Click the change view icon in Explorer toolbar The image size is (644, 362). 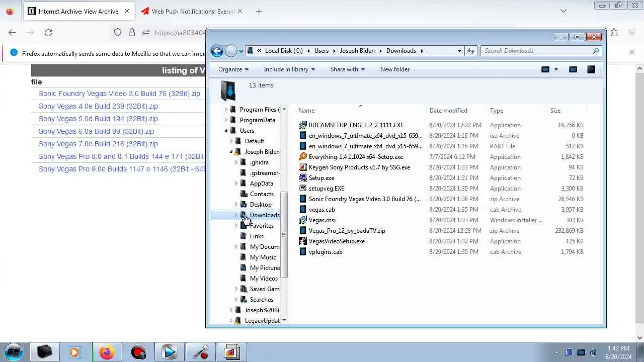[545, 69]
